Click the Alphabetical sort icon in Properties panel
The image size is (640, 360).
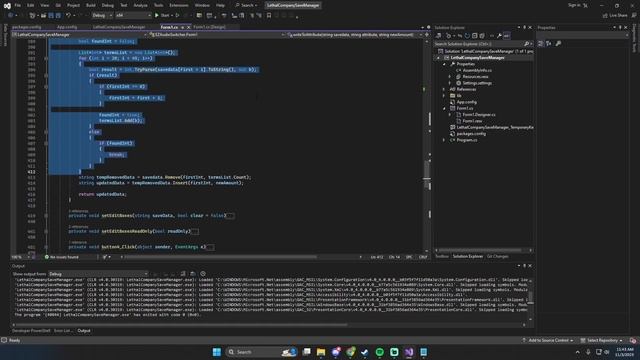(549, 43)
